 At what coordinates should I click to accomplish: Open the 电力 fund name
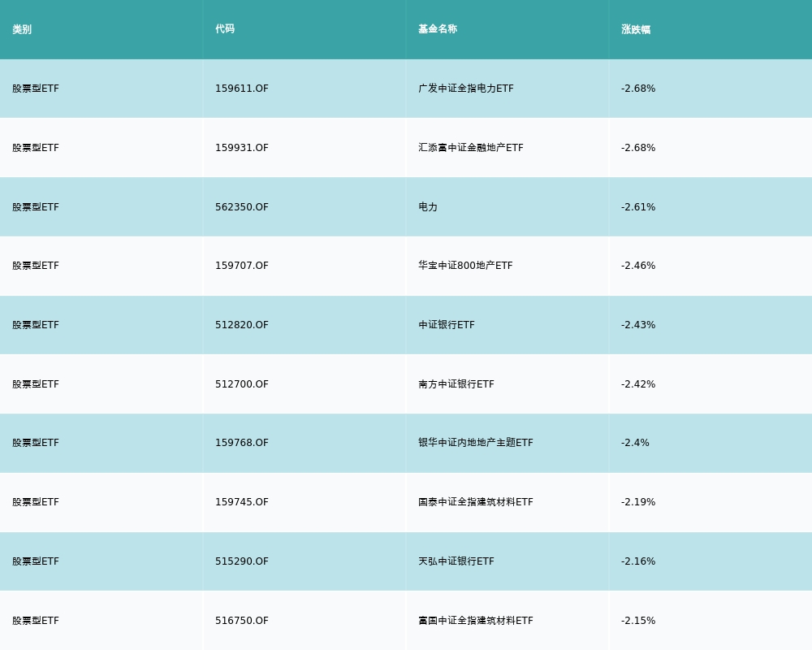(x=428, y=207)
